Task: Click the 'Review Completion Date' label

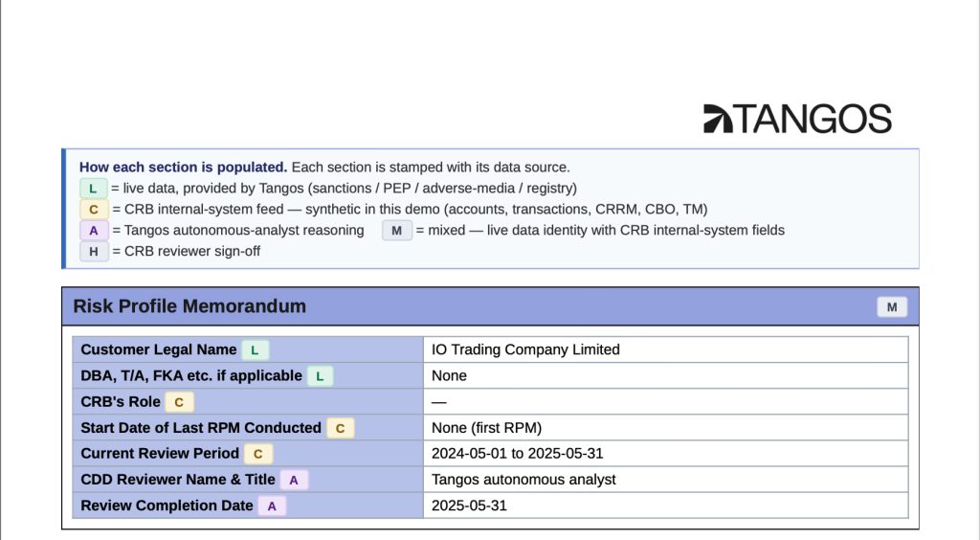Action: point(167,505)
